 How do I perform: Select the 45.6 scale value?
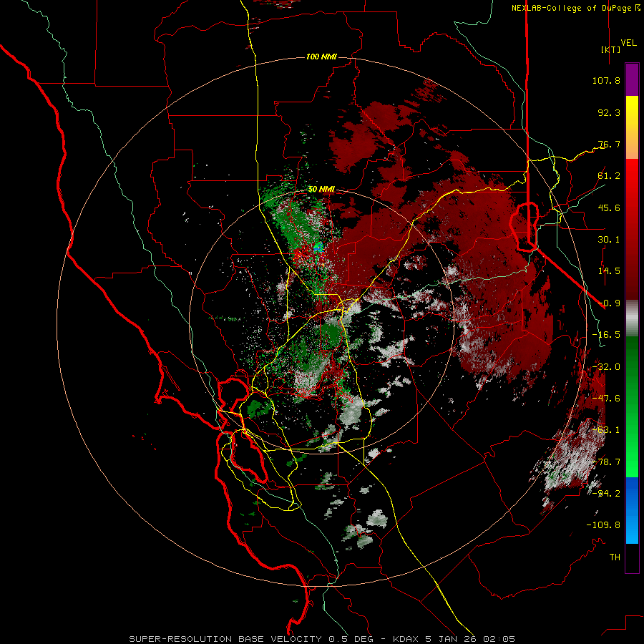point(609,208)
